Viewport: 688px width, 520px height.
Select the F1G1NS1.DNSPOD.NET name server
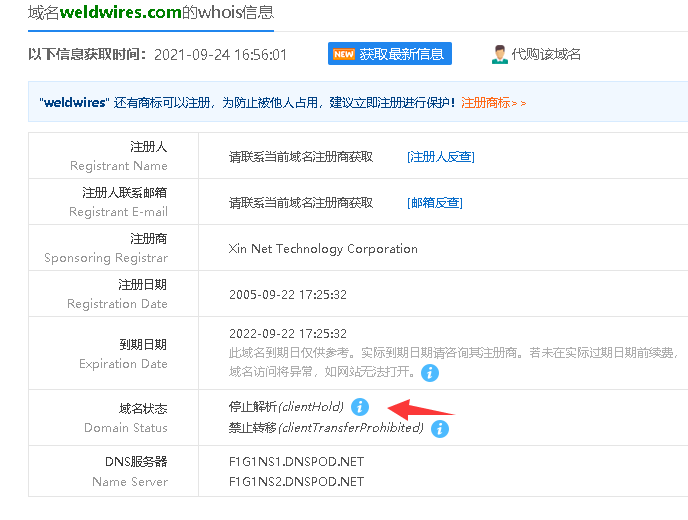(x=296, y=462)
